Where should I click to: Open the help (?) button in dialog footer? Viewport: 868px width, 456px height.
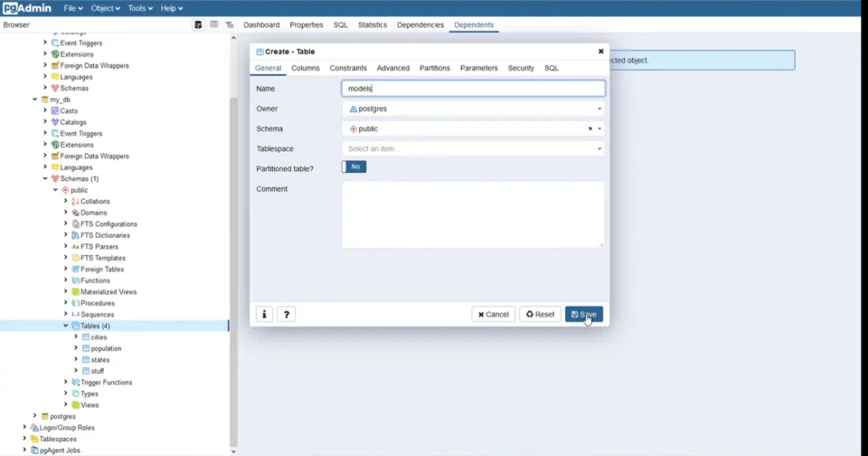287,314
